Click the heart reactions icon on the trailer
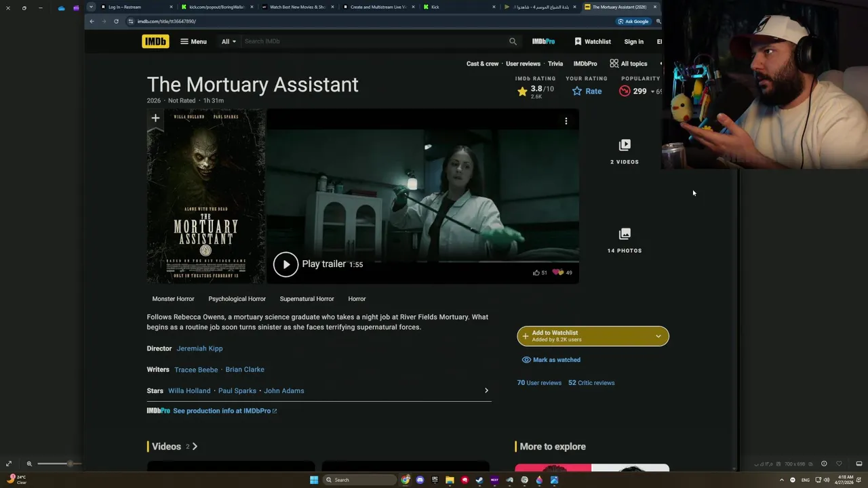The image size is (868, 488). pyautogui.click(x=557, y=272)
